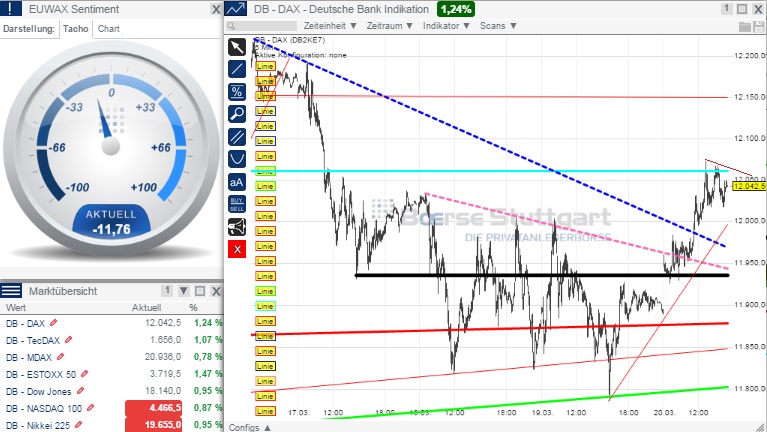
Task: Click the number 1 badge in Marktübersicht header
Action: click(167, 291)
